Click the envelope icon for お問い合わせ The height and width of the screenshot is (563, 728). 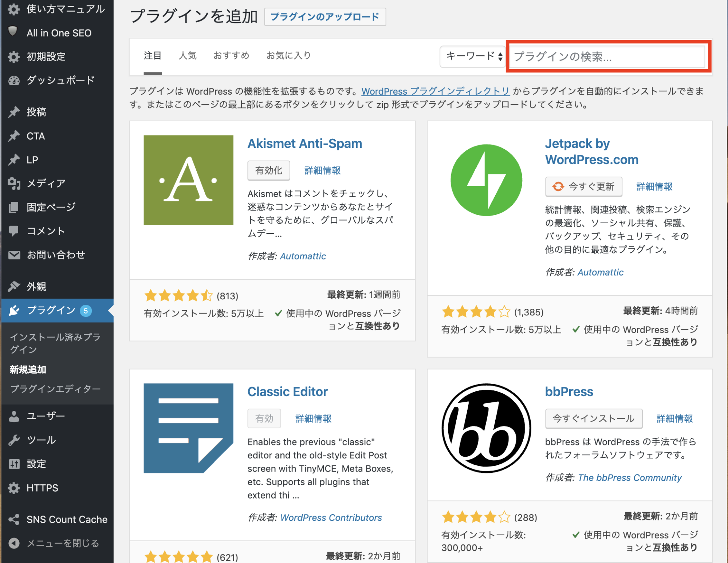pos(14,255)
